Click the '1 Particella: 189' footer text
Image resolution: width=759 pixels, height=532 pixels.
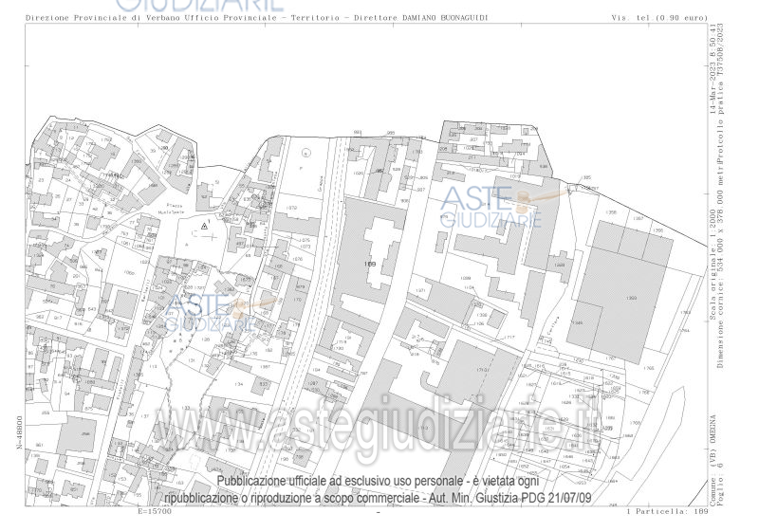tap(668, 512)
